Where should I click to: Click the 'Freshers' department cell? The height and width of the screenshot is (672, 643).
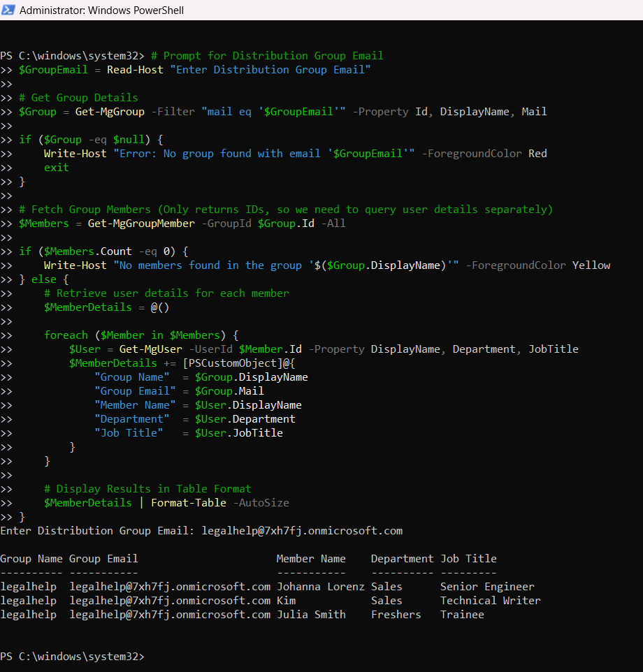pyautogui.click(x=396, y=615)
